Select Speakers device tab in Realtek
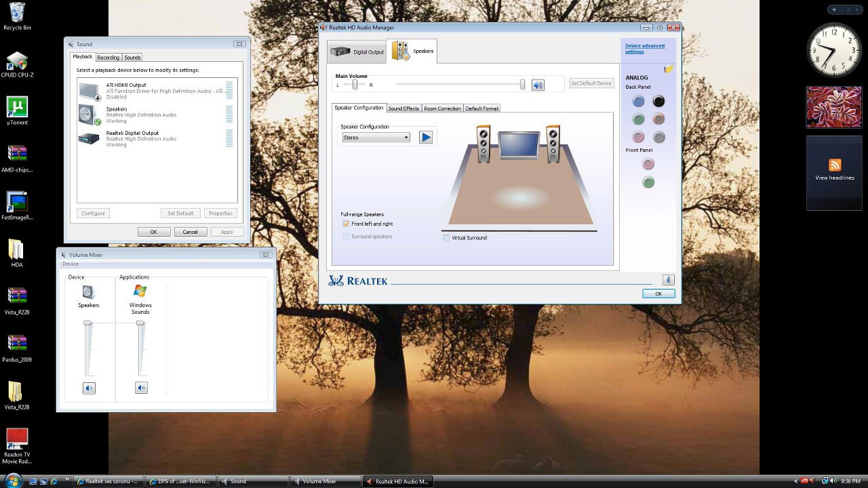 (413, 51)
